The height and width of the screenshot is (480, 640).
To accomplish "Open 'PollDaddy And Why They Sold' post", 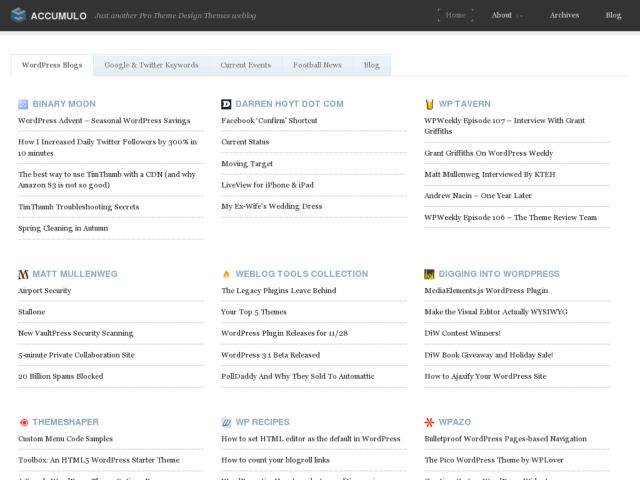I will [x=298, y=376].
